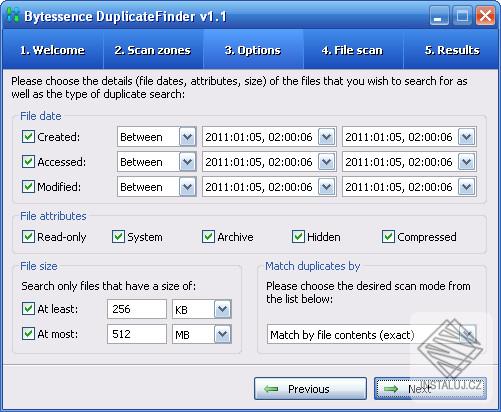Screen dimensions: 501x412
Task: Switch to the 2. Scan zones tab
Action: pyautogui.click(x=153, y=50)
